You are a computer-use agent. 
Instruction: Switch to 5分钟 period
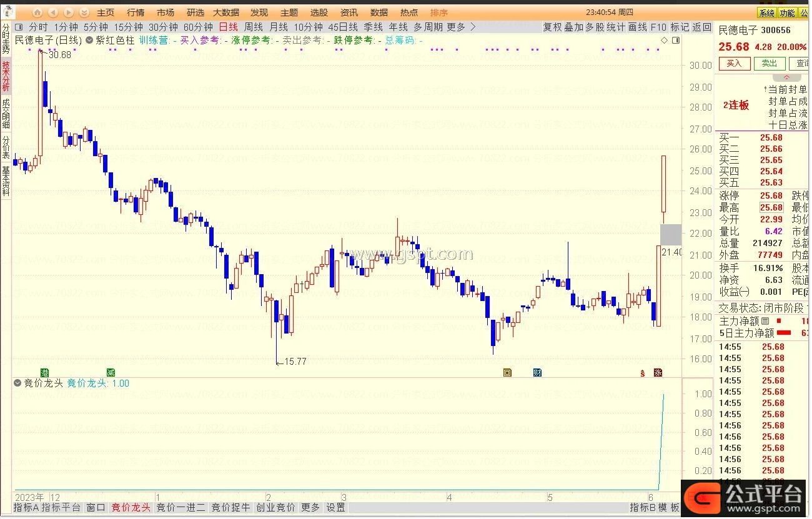96,27
